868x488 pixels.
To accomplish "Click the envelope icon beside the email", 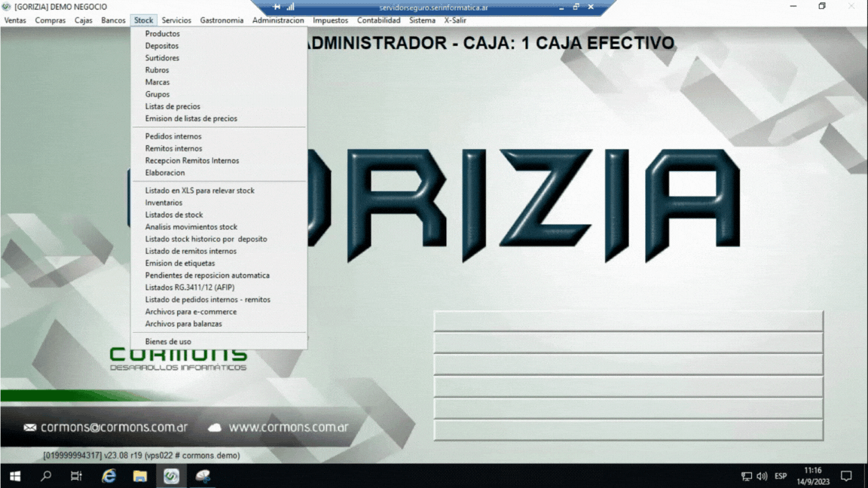I will click(30, 428).
